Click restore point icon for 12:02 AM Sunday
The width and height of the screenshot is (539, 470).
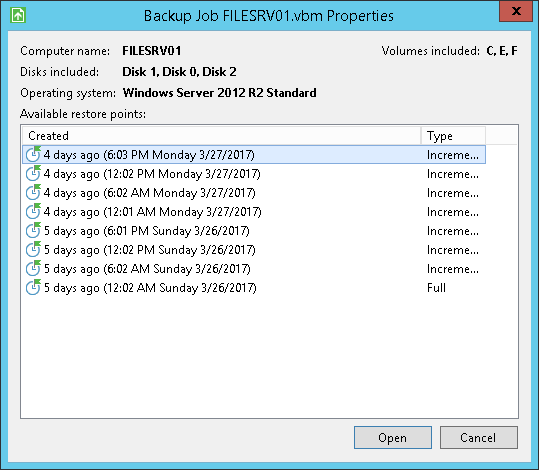point(33,287)
